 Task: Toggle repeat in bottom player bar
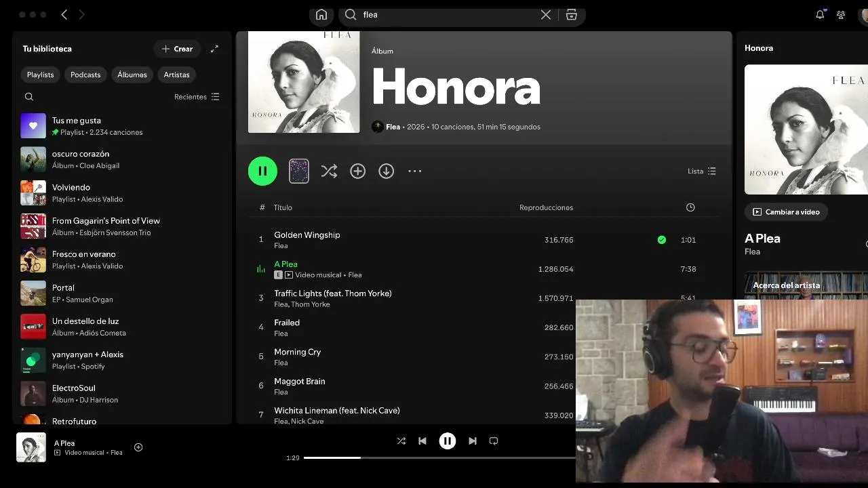click(494, 441)
